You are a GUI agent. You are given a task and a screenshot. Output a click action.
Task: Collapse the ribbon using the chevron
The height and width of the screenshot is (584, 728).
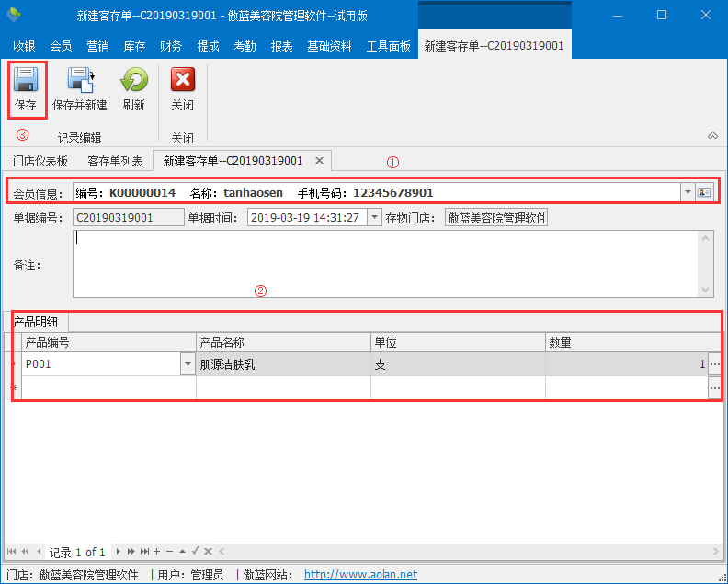pos(712,136)
